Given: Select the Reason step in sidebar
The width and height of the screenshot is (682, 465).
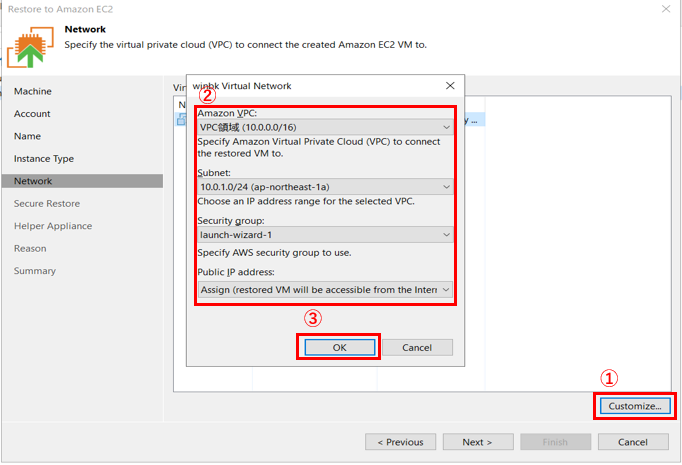Looking at the screenshot, I should [30, 248].
